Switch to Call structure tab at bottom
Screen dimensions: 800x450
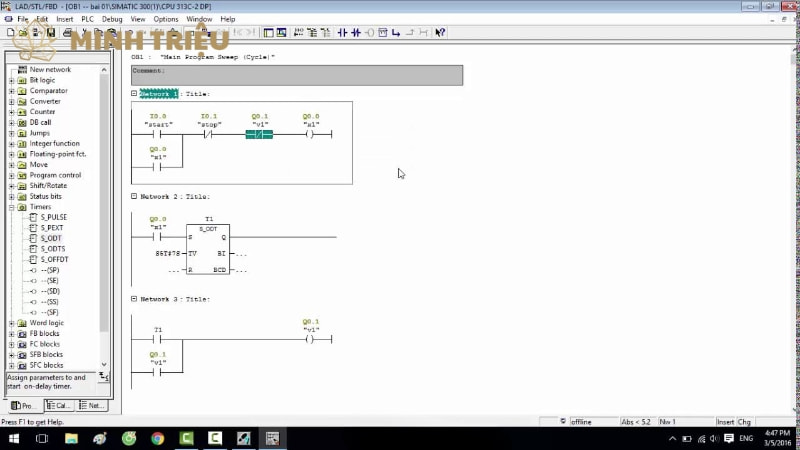tap(57, 406)
